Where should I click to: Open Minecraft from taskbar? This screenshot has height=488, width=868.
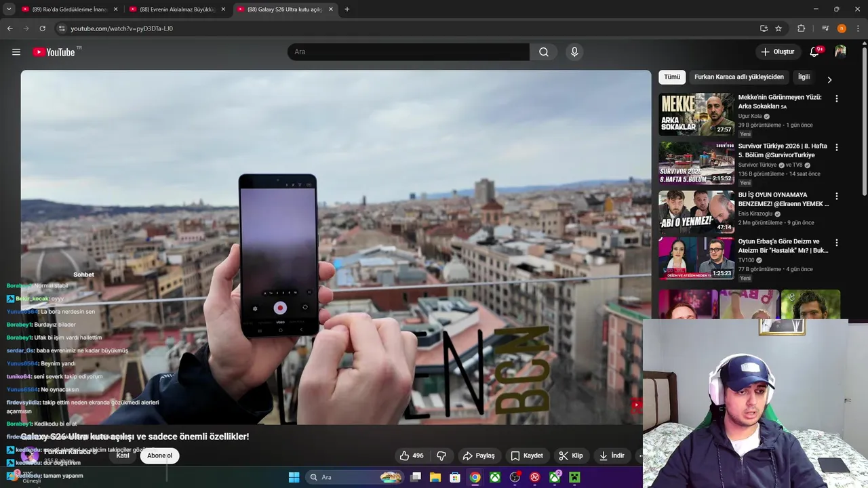[x=574, y=477]
